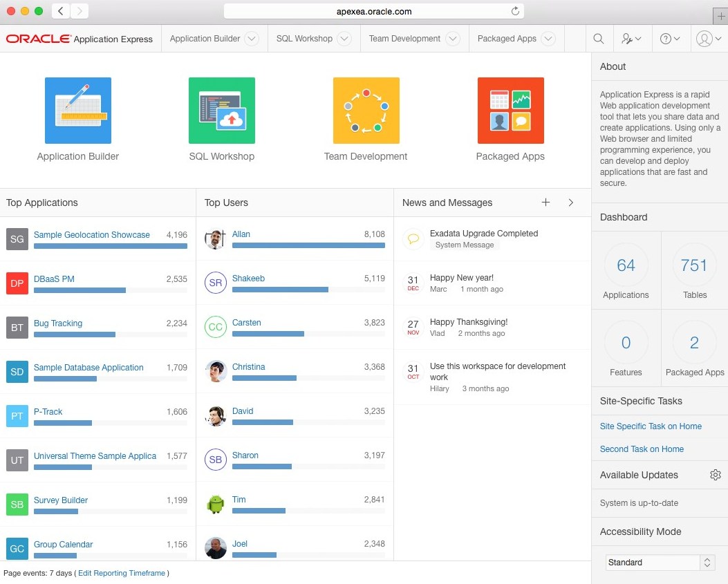728x584 pixels.
Task: Click the SG Sample Geolocation badge icon
Action: pos(17,239)
